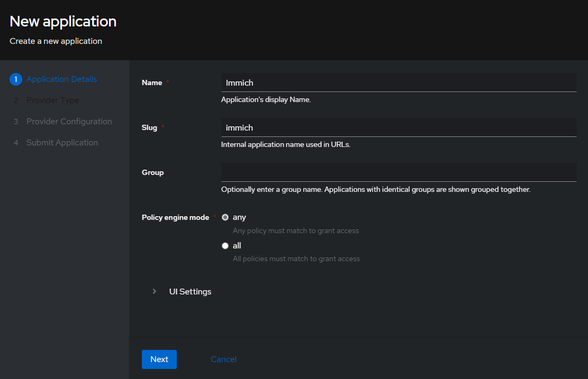Select the "all" policy engine mode radio
The image size is (588, 379).
(x=225, y=245)
